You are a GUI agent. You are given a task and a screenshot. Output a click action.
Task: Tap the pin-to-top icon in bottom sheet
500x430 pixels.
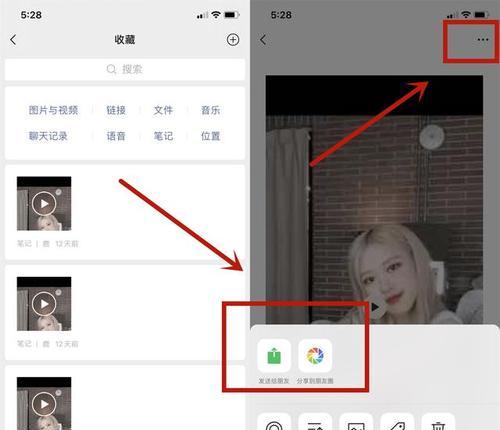[x=315, y=422]
